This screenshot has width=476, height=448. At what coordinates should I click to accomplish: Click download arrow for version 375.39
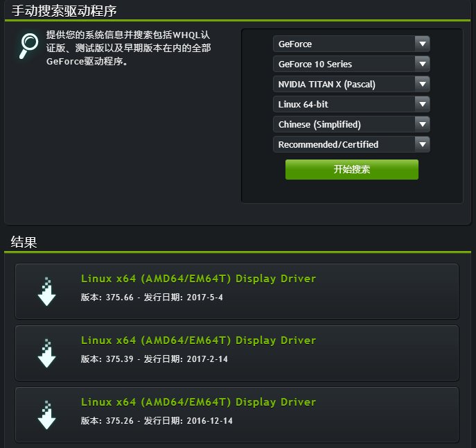coord(46,353)
